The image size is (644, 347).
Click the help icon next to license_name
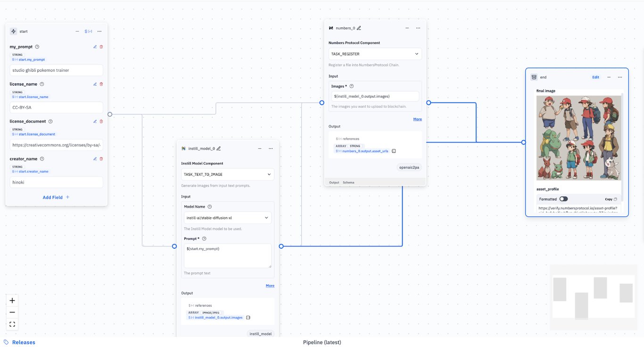click(42, 84)
